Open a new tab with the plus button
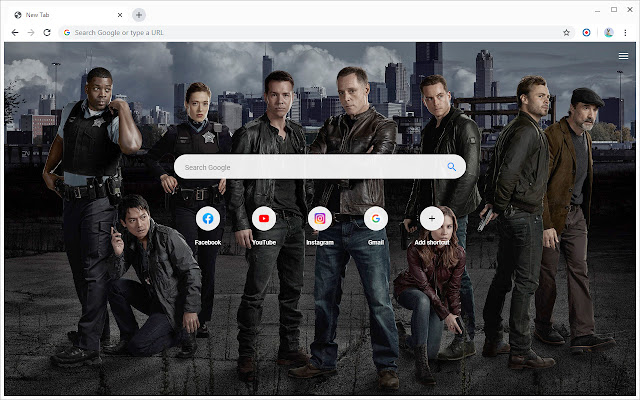Screen dimensions: 640x400 click(139, 15)
